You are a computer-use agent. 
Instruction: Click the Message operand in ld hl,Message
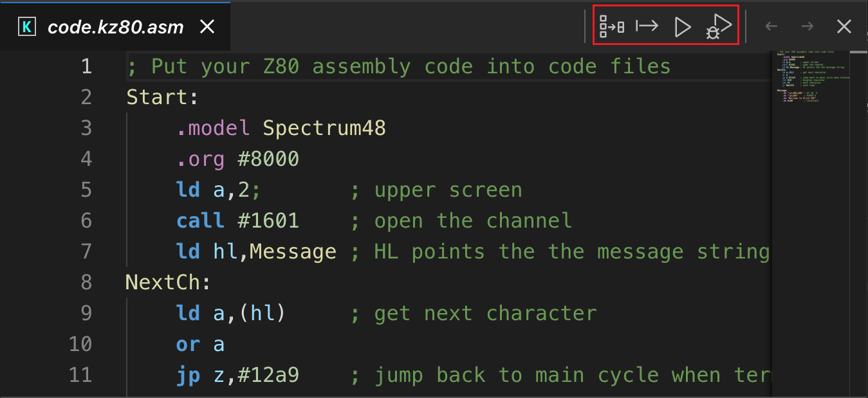(x=293, y=252)
